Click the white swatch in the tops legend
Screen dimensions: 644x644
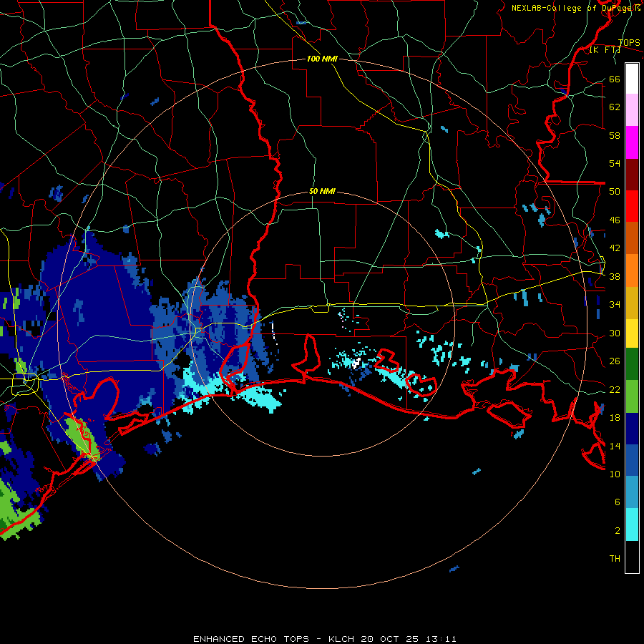(632, 79)
